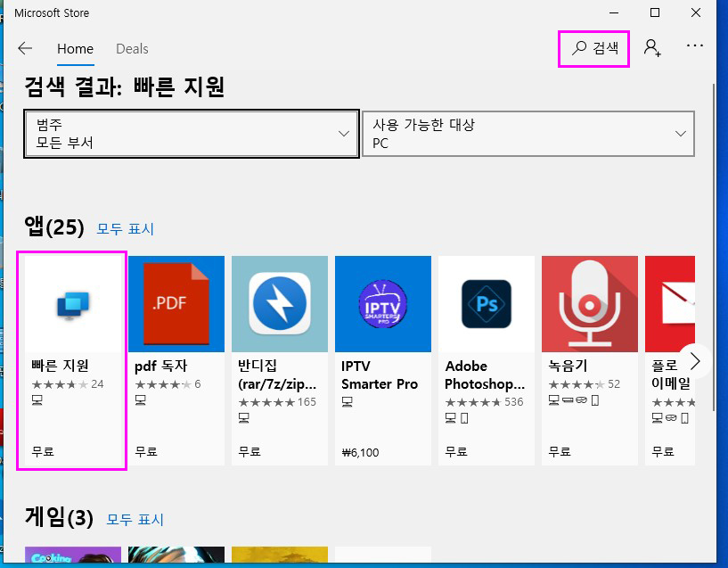Click the IPTV Smarter Pro title
This screenshot has width=728, height=568.
(x=380, y=375)
